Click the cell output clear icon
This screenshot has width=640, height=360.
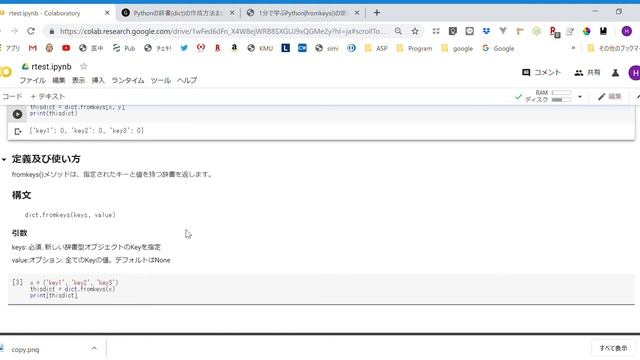point(18,131)
